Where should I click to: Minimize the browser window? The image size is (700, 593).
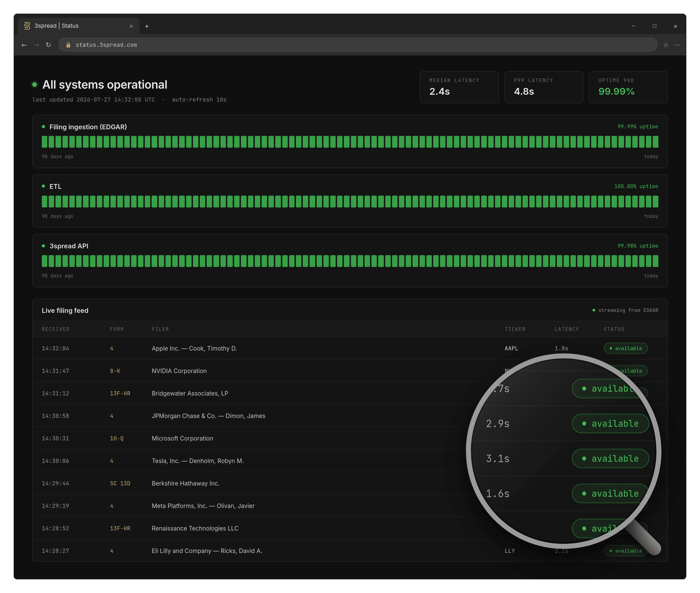[633, 26]
